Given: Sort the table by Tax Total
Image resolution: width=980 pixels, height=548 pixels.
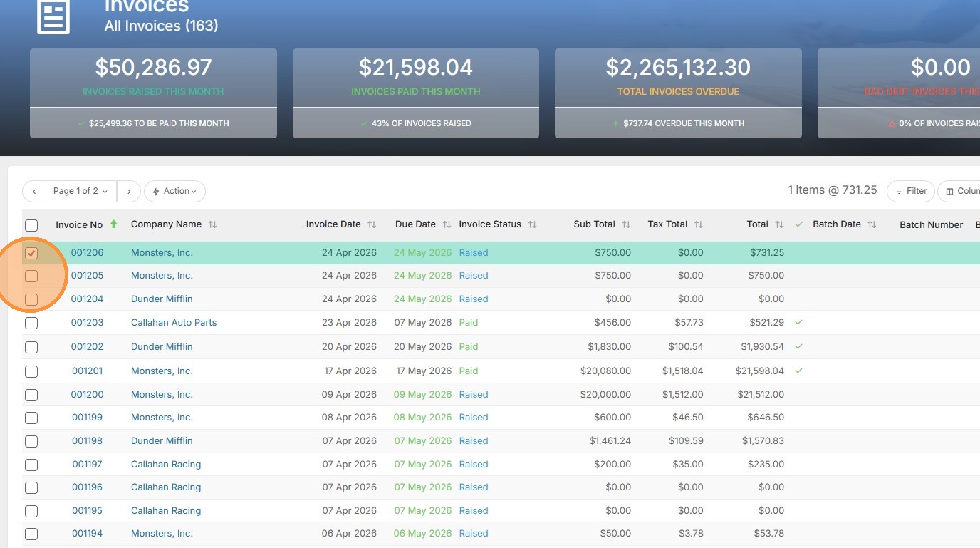Looking at the screenshot, I should tap(699, 224).
